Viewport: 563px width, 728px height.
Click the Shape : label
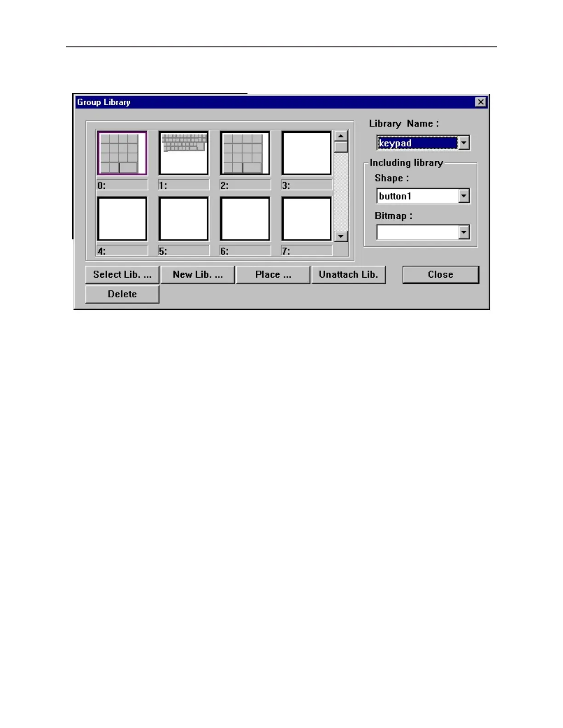pyautogui.click(x=391, y=178)
